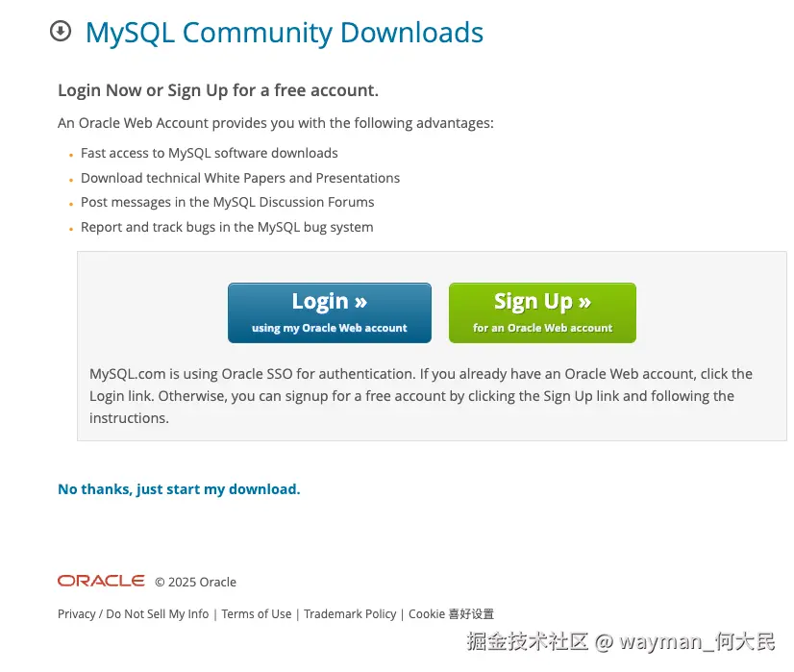Open the MySQL Community Downloads title
The image size is (794, 672).
pyautogui.click(x=285, y=33)
